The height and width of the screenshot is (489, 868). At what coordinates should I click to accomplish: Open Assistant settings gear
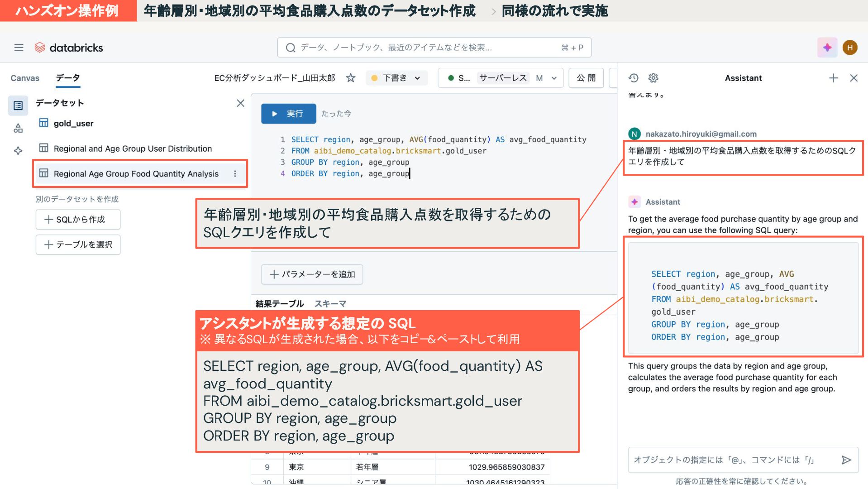coord(653,78)
